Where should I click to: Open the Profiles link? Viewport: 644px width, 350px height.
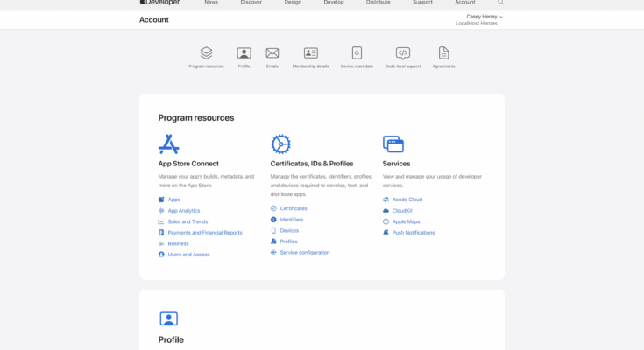click(289, 241)
